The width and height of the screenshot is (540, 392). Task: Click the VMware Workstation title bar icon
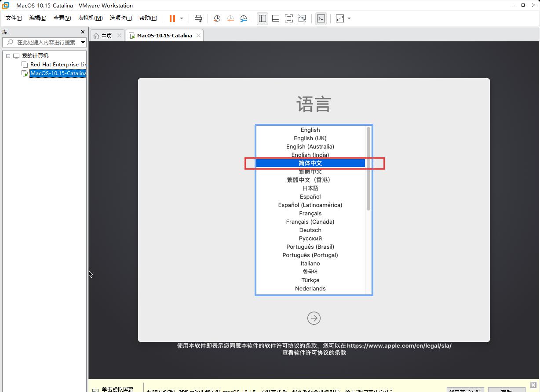pos(6,5)
